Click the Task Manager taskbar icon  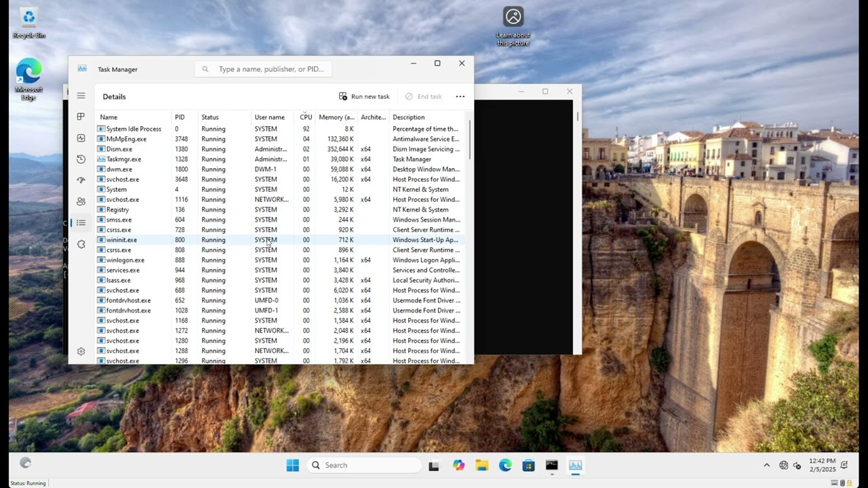(x=575, y=465)
